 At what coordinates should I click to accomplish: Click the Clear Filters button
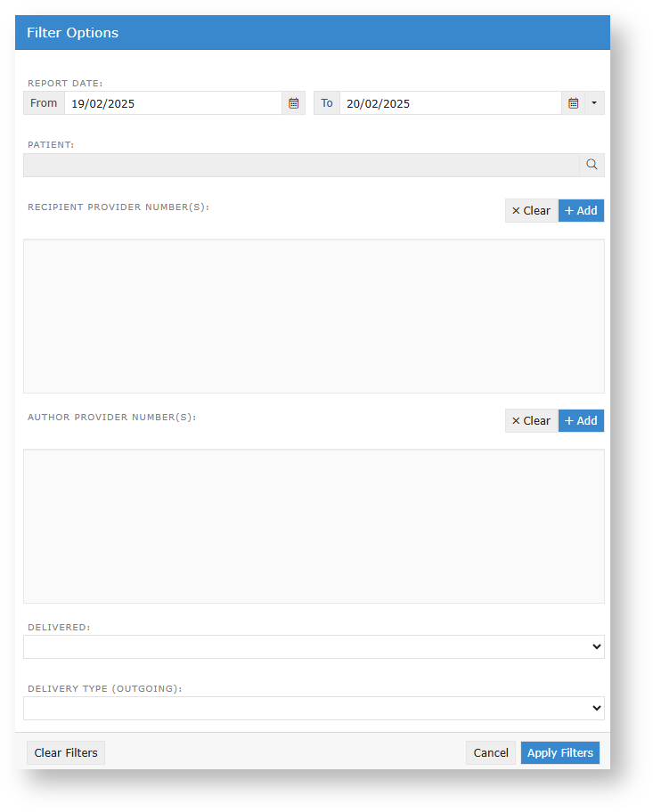pyautogui.click(x=66, y=753)
